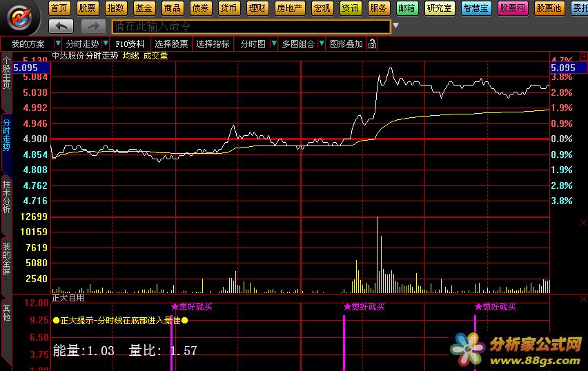Open the 智慧宝 button
The width and height of the screenshot is (588, 371).
476,8
